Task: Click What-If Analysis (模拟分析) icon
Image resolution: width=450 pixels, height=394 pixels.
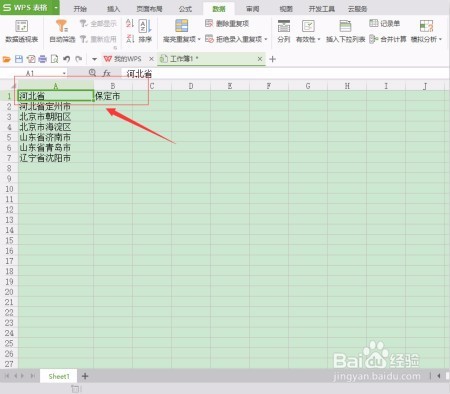Action: coord(426,26)
